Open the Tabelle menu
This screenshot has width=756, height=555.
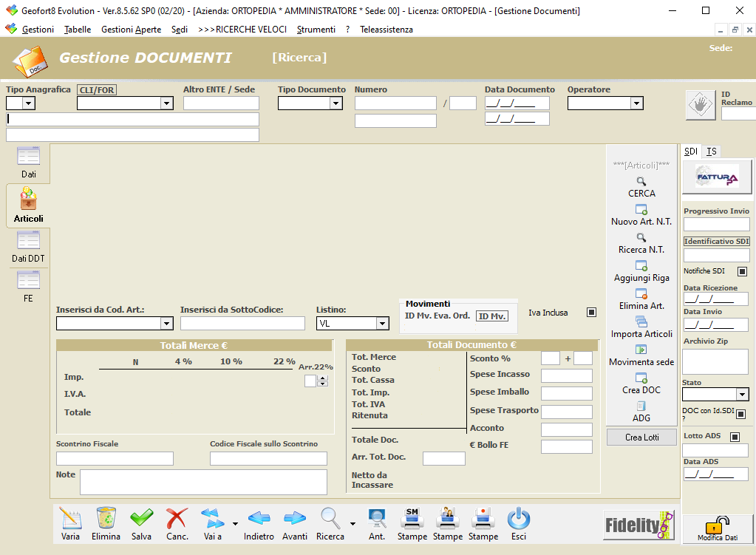click(78, 30)
